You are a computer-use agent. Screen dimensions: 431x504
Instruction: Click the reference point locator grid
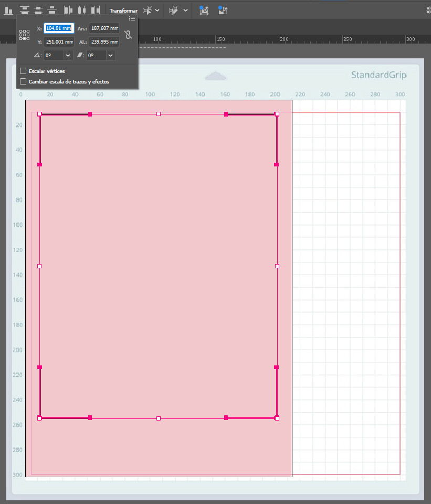25,35
